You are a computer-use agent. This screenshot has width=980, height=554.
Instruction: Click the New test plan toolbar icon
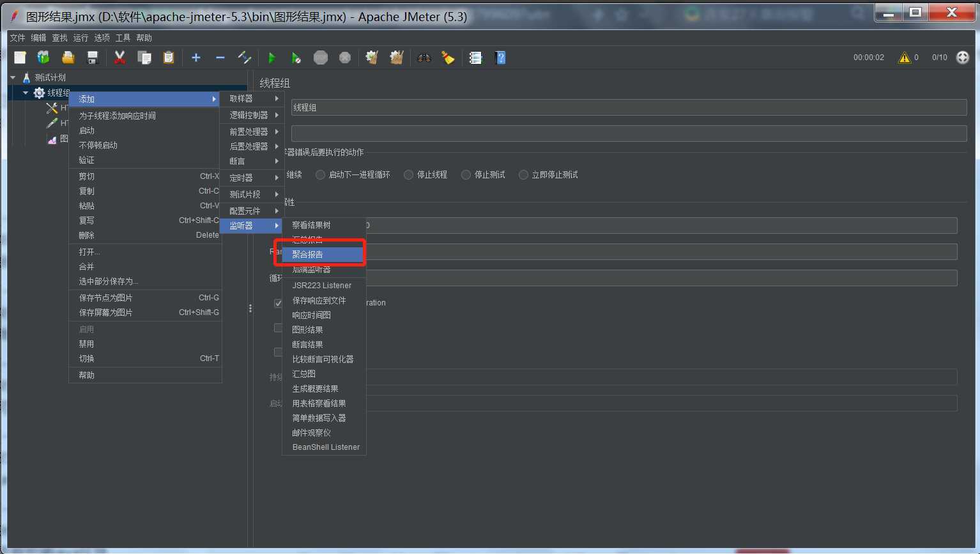[x=20, y=58]
